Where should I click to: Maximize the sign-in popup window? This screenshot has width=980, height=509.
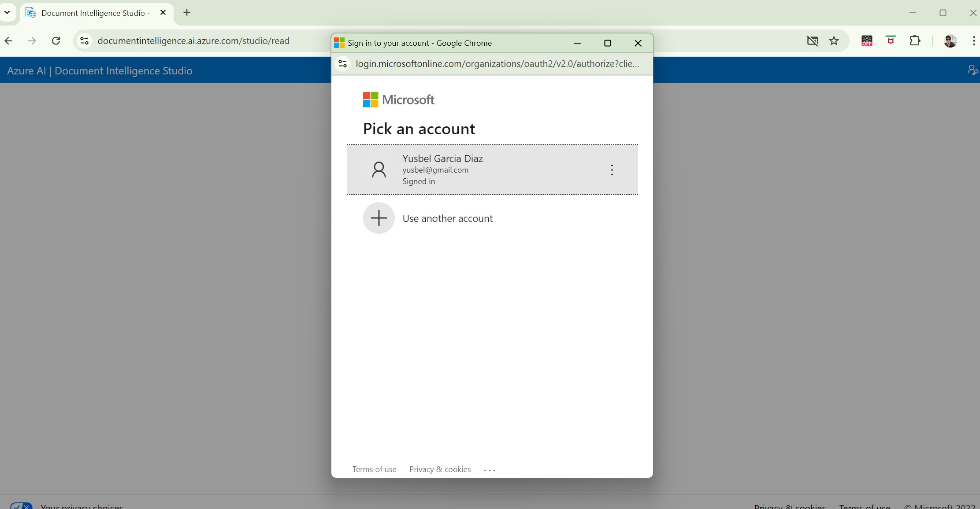608,43
